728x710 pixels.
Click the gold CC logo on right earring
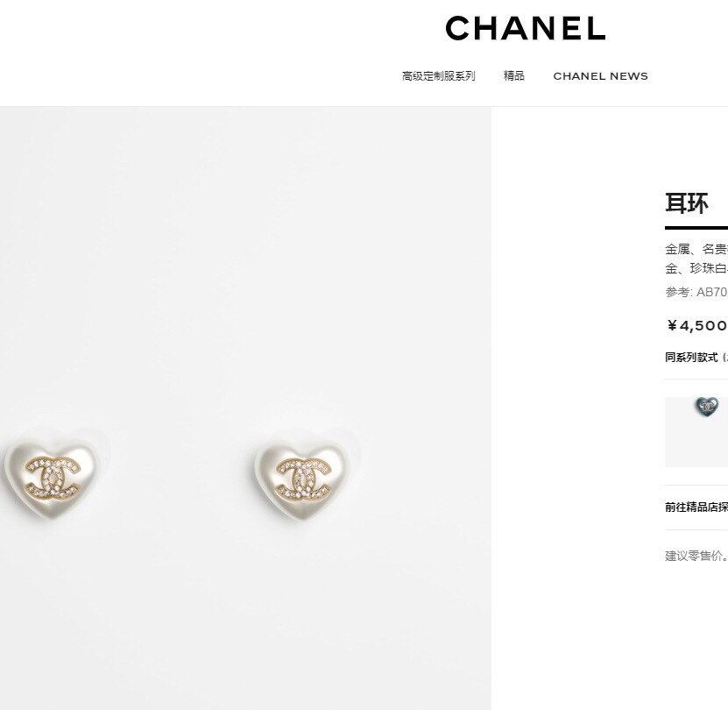pos(304,479)
